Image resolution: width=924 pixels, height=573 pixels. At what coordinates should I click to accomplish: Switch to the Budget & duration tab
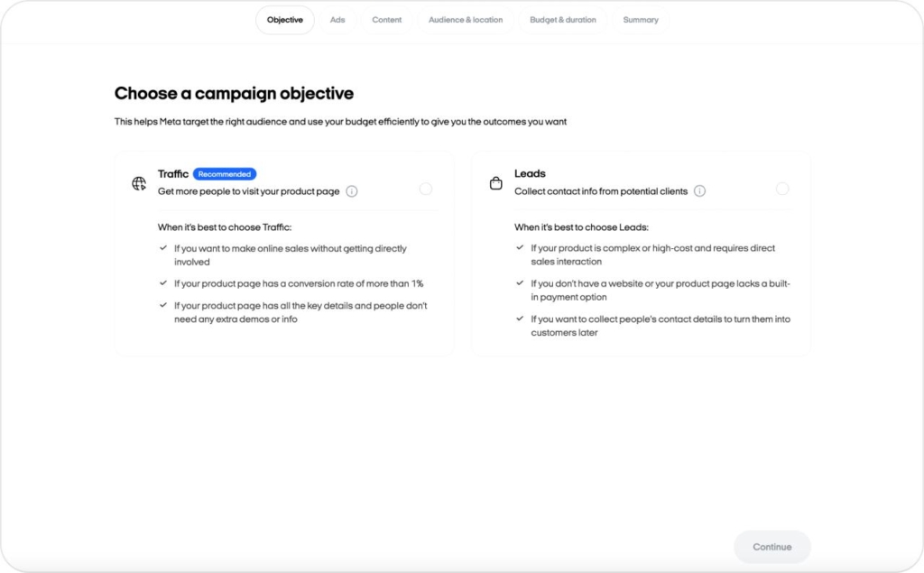(562, 19)
